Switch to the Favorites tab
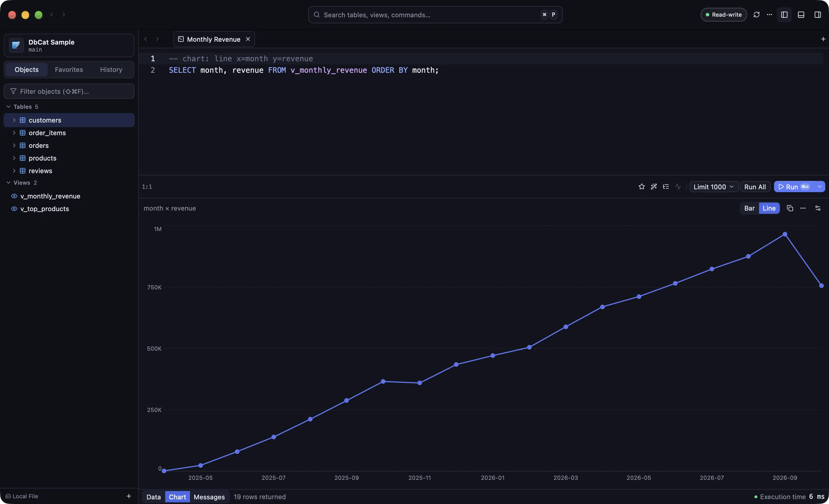The height and width of the screenshot is (504, 829). click(69, 70)
